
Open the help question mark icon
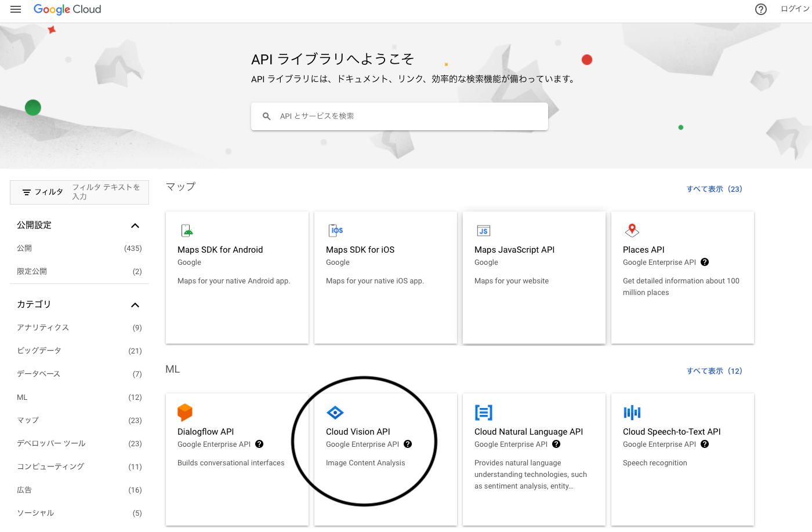click(761, 9)
